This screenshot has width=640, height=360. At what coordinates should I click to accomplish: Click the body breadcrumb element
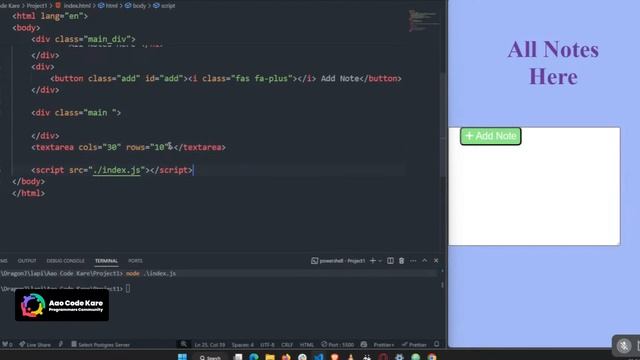pyautogui.click(x=136, y=5)
